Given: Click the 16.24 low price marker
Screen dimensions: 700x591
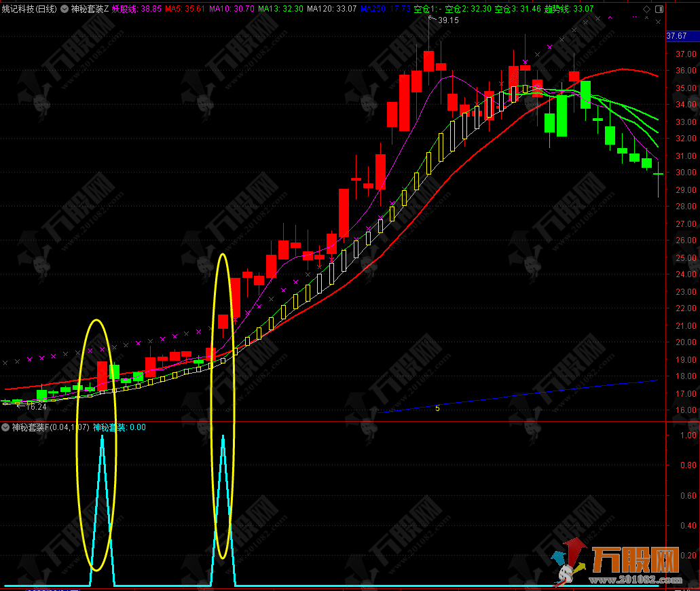Looking at the screenshot, I should (35, 407).
